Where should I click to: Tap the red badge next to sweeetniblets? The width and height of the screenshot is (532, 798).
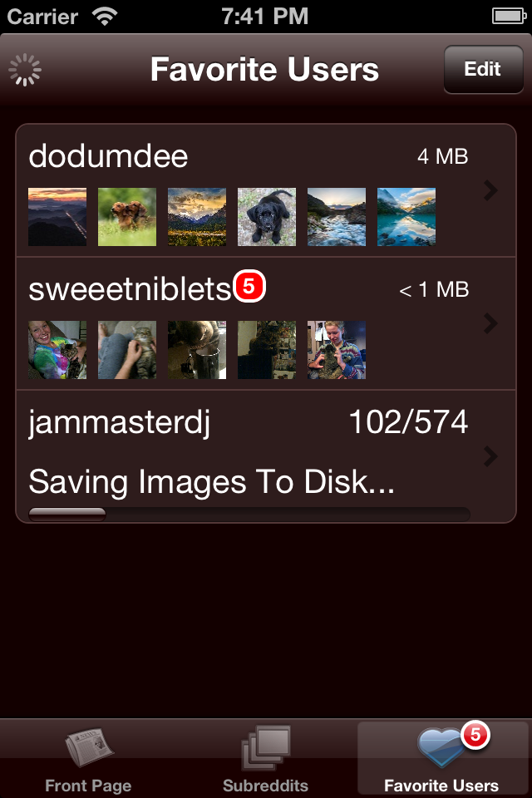[249, 288]
